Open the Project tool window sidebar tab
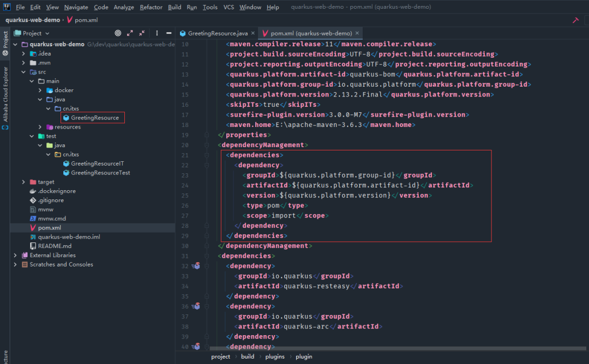This screenshot has width=589, height=364. tap(5, 43)
